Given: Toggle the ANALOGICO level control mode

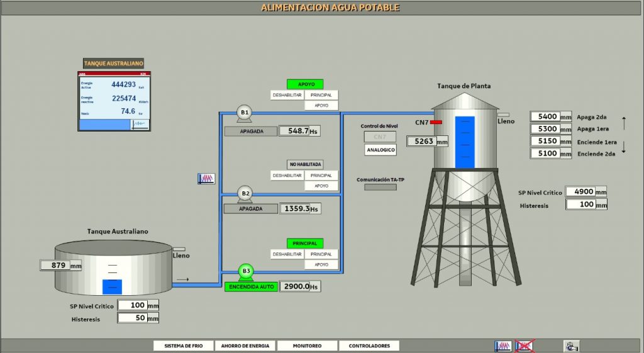Looking at the screenshot, I should pyautogui.click(x=380, y=150).
